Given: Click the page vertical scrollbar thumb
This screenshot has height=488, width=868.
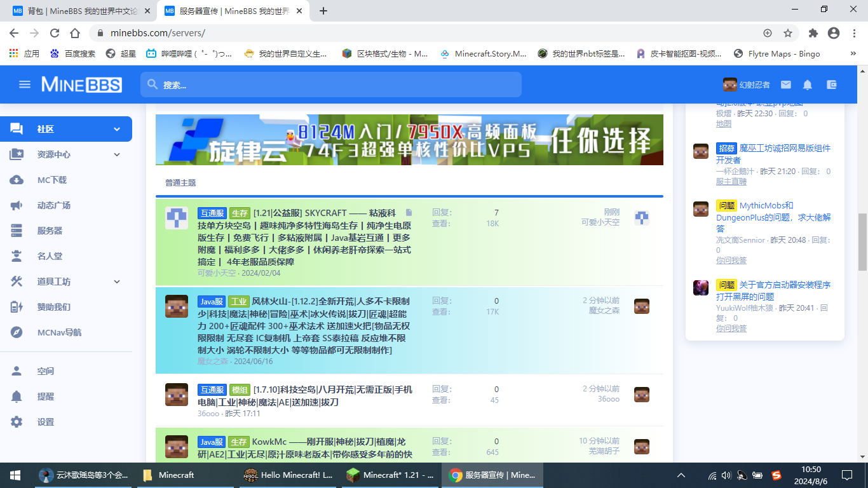Looking at the screenshot, I should 862,242.
